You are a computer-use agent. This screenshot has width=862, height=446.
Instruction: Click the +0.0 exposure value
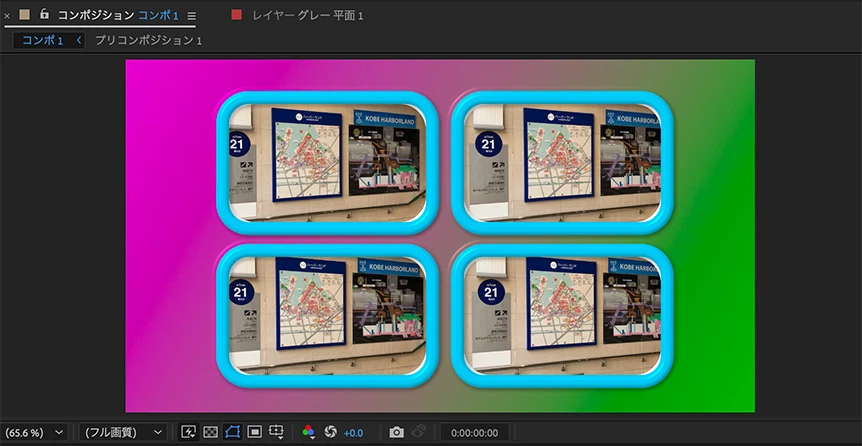coord(353,433)
